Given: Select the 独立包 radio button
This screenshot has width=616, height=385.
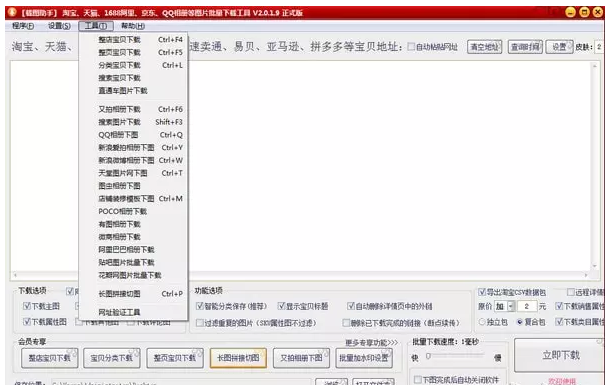Looking at the screenshot, I should click(482, 322).
